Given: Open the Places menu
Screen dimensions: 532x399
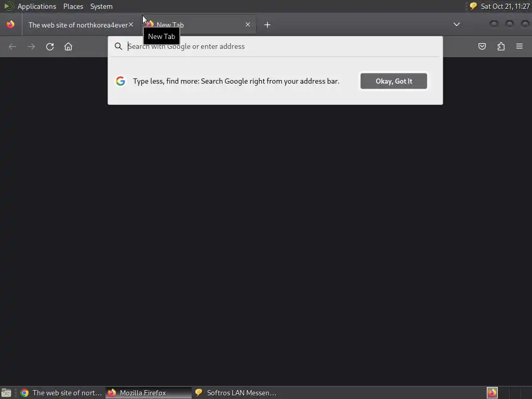Looking at the screenshot, I should pyautogui.click(x=73, y=6).
